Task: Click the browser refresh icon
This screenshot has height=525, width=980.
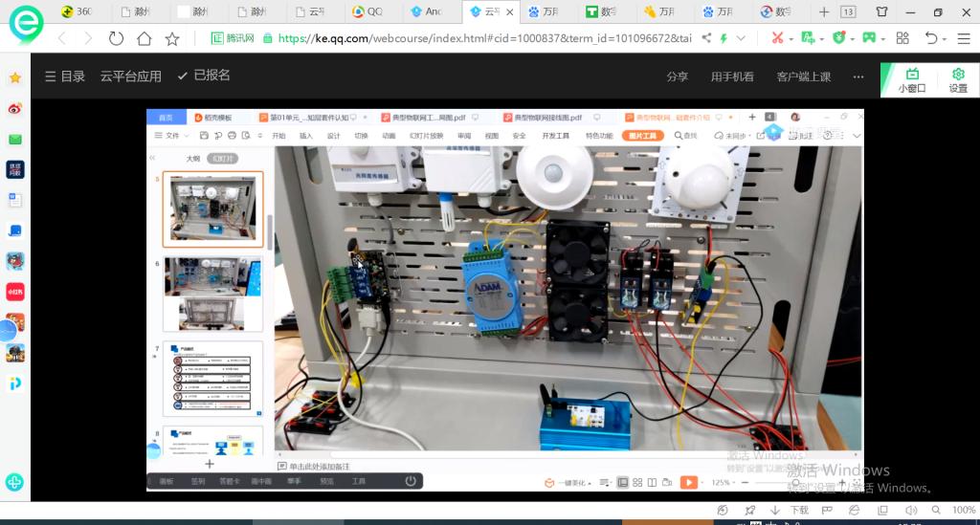Action: 116,39
